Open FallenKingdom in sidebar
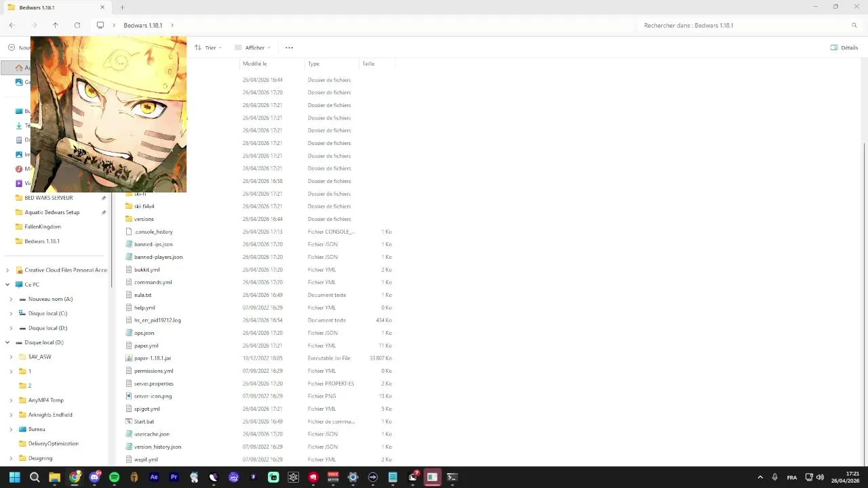Screen dimensions: 868x488 (x=43, y=227)
